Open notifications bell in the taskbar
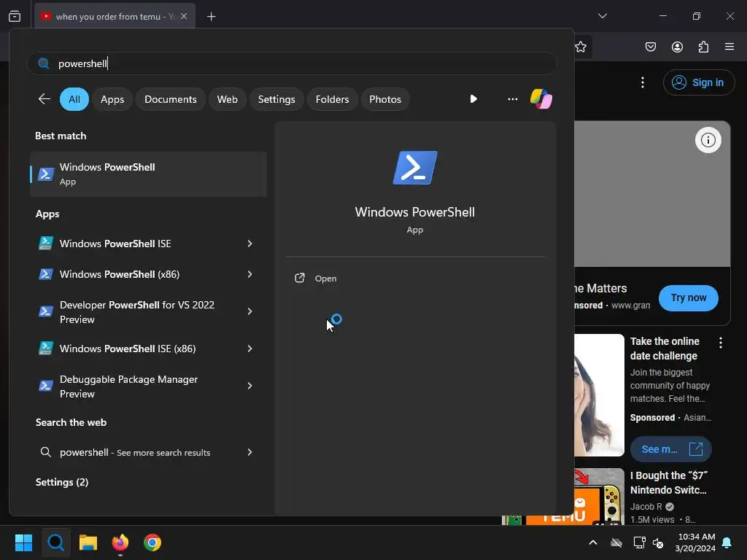This screenshot has height=560, width=747. click(727, 542)
